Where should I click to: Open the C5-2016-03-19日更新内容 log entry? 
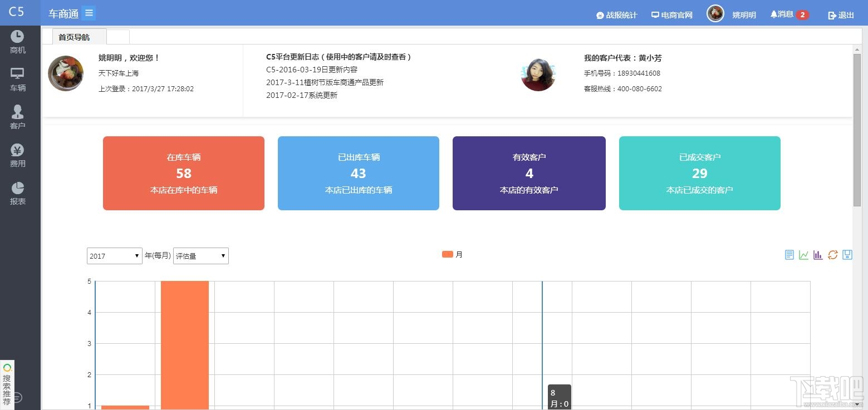tap(312, 70)
